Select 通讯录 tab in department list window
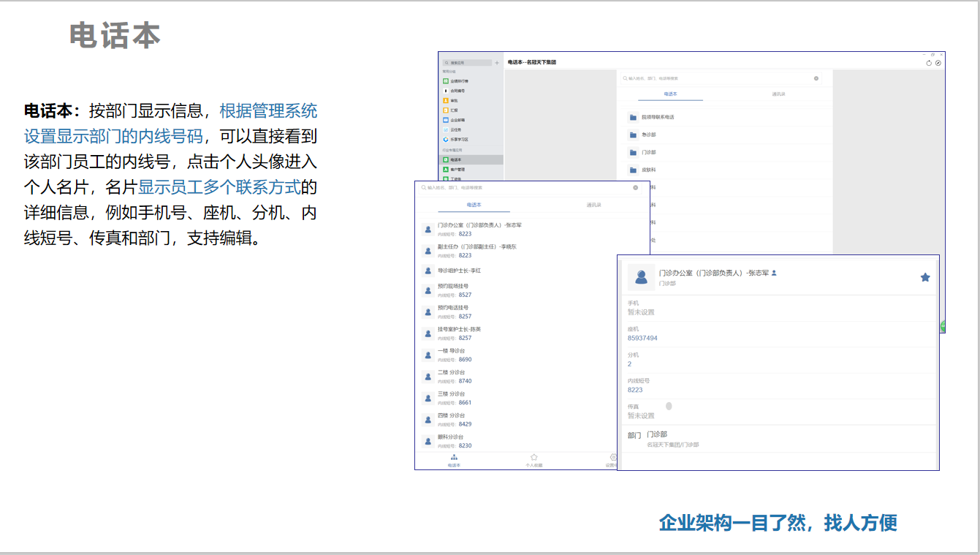This screenshot has width=980, height=555. [593, 205]
